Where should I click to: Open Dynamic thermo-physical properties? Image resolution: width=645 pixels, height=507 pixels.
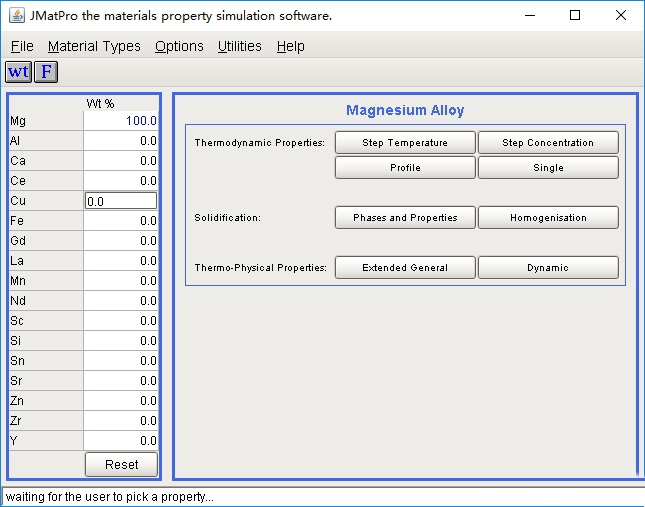pos(548,268)
